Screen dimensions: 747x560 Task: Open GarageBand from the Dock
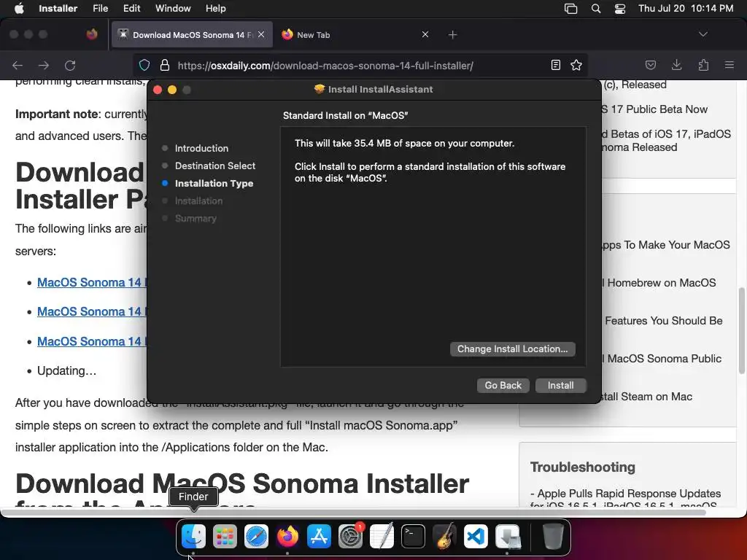[x=444, y=536]
